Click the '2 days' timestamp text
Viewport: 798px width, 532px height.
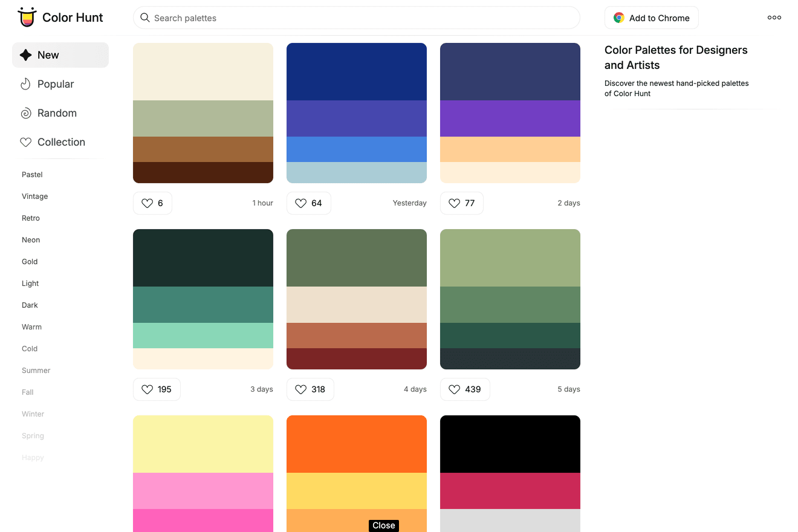[569, 203]
